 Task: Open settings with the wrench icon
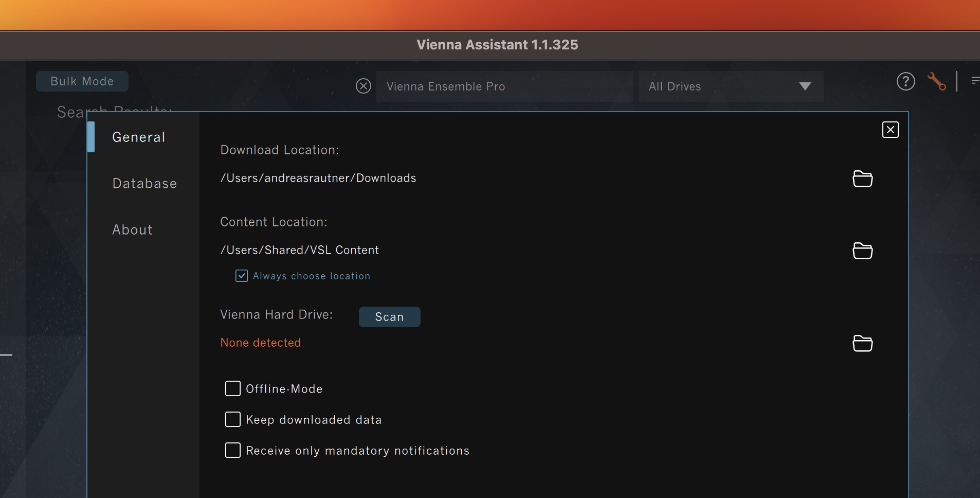pos(936,81)
